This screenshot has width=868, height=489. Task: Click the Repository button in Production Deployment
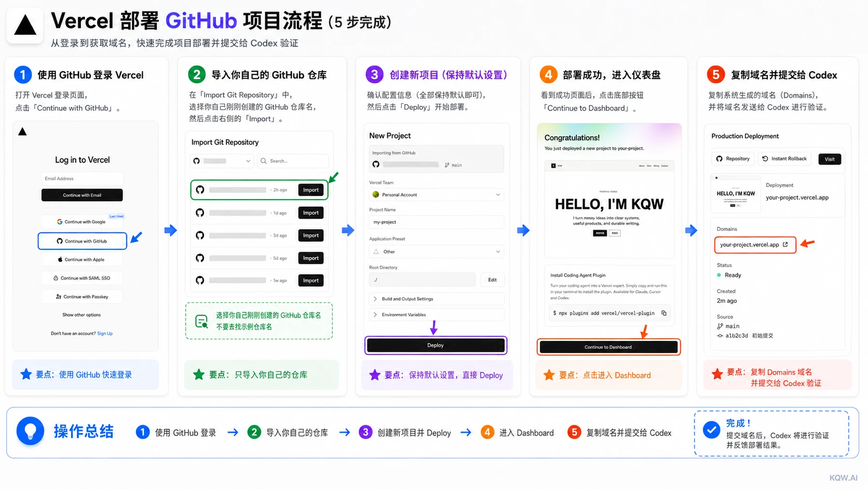[733, 158]
